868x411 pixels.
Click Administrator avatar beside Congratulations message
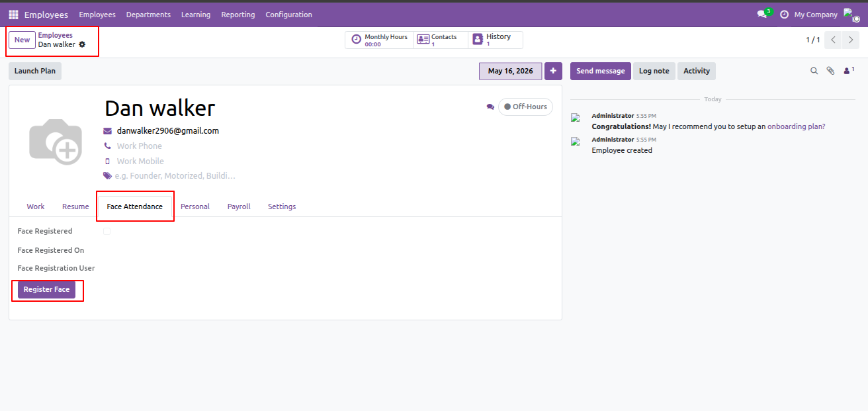click(576, 117)
